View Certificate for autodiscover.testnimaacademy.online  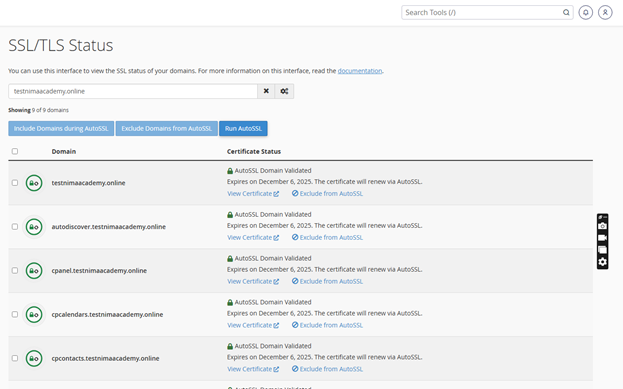point(253,237)
